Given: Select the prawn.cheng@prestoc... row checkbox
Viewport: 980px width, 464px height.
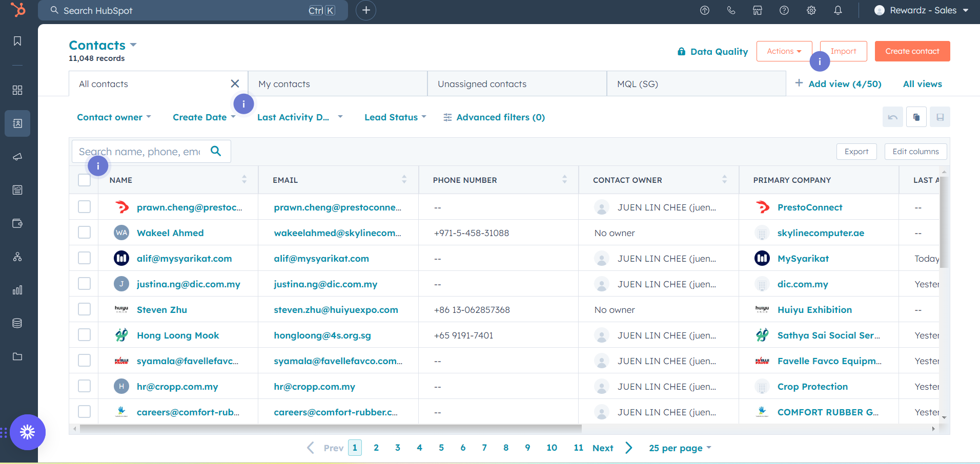Looking at the screenshot, I should click(x=85, y=207).
